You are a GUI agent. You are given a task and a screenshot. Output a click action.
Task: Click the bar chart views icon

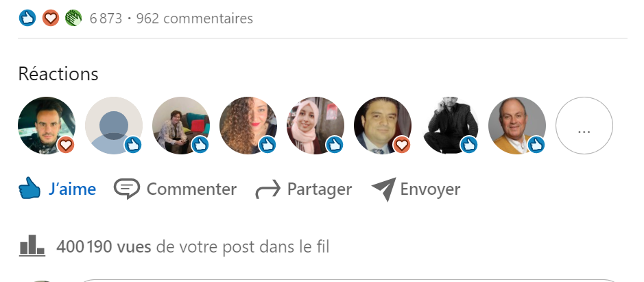point(32,246)
